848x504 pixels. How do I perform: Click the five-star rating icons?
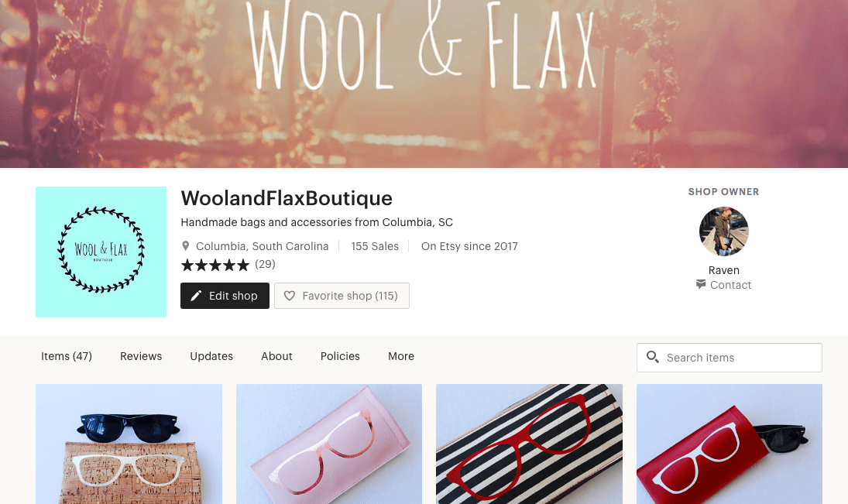click(215, 265)
